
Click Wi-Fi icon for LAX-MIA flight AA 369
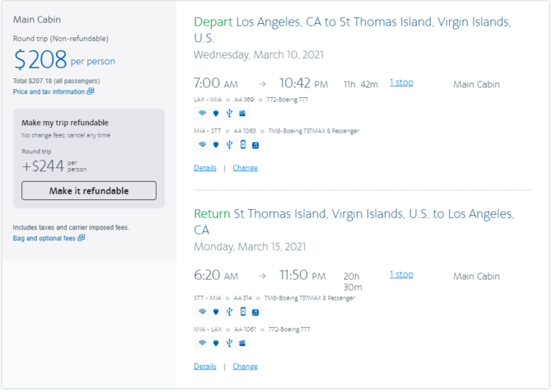[x=202, y=114]
